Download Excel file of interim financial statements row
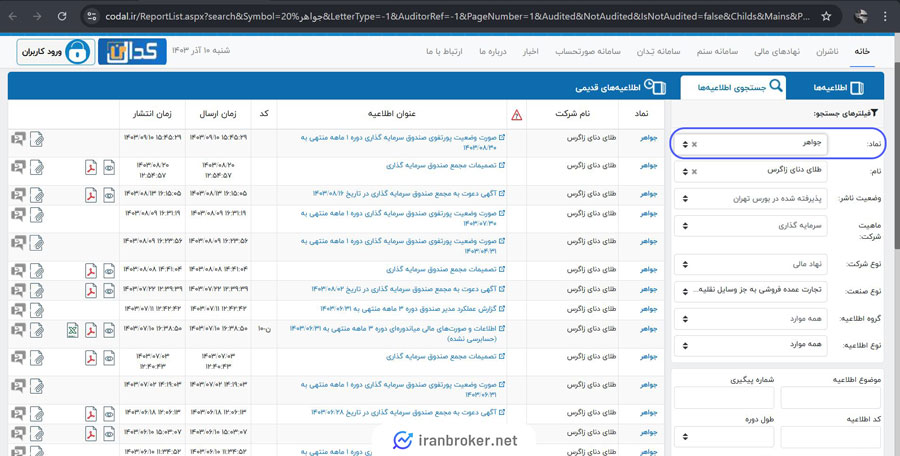 (x=72, y=330)
